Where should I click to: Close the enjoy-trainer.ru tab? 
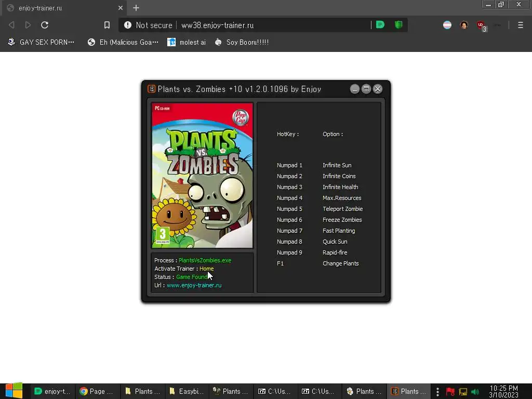[121, 8]
